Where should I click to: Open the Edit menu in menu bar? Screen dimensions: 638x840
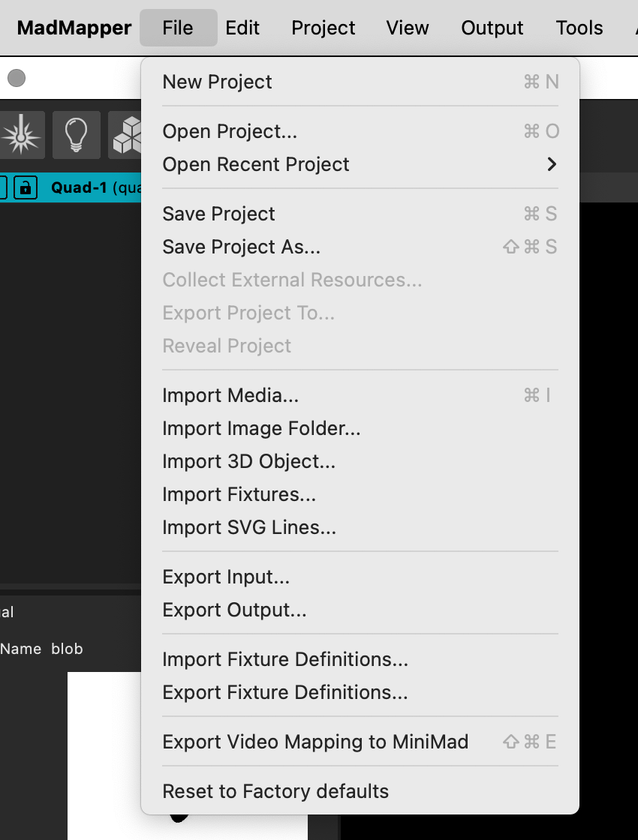click(x=242, y=28)
